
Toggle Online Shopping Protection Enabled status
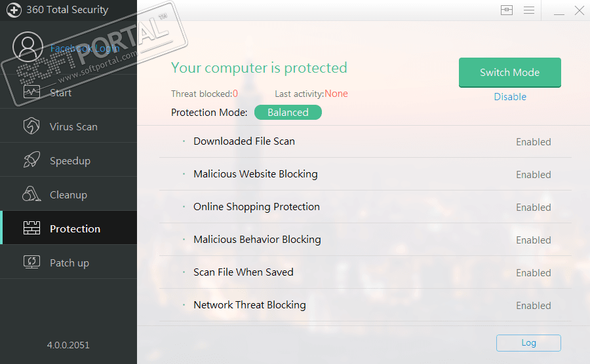533,208
